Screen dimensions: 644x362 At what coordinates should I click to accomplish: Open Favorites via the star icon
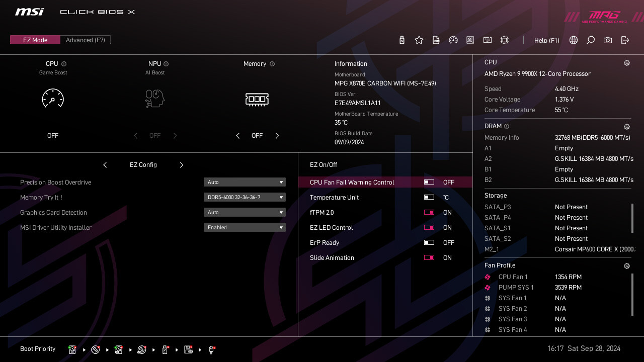click(419, 40)
